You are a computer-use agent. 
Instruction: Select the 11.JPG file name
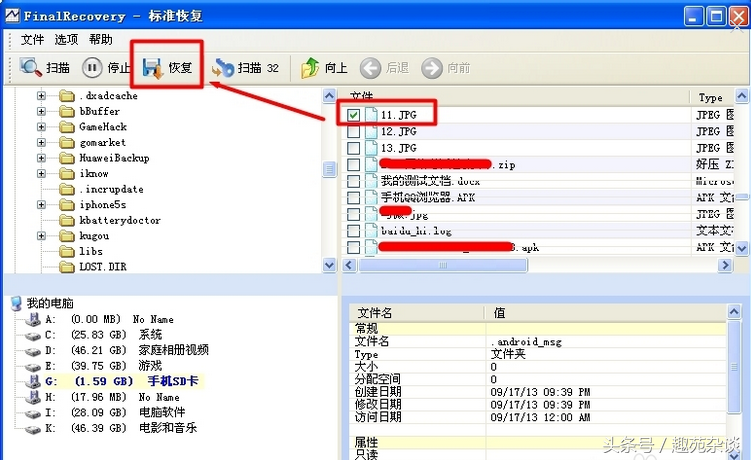pos(398,115)
